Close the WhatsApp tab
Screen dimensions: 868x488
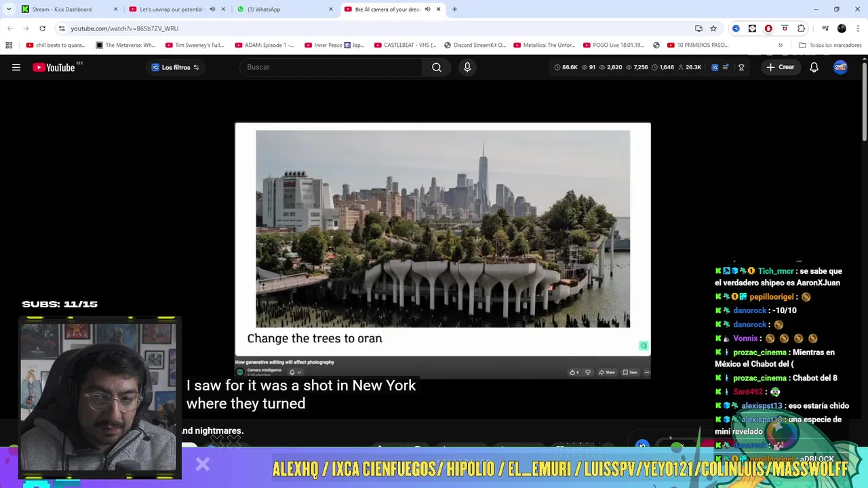click(331, 9)
